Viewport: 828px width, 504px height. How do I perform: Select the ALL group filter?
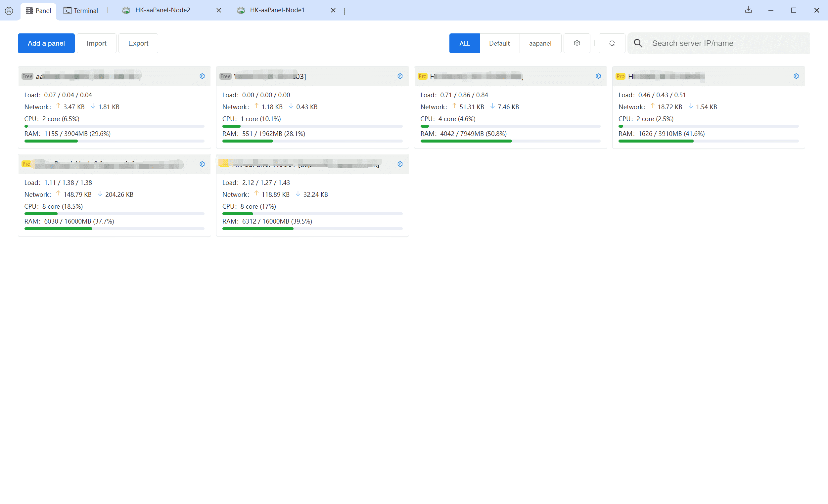[464, 43]
